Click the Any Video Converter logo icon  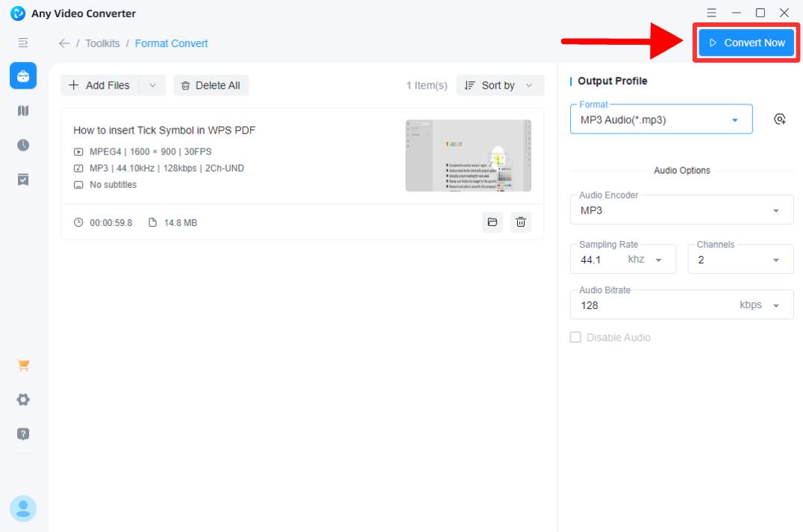(x=17, y=13)
